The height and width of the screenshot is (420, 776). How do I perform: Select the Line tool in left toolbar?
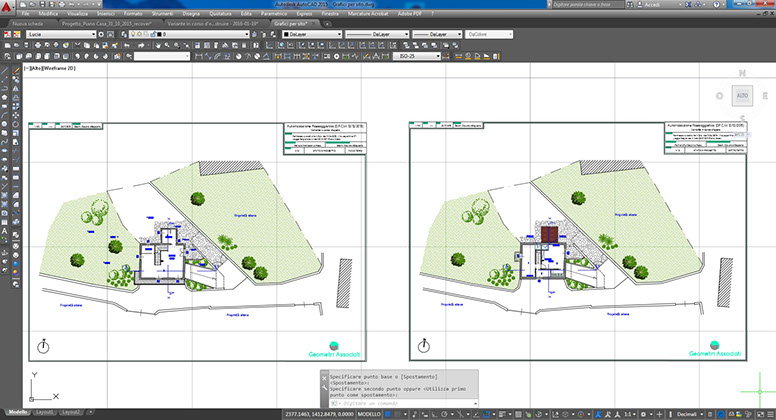pos(5,72)
